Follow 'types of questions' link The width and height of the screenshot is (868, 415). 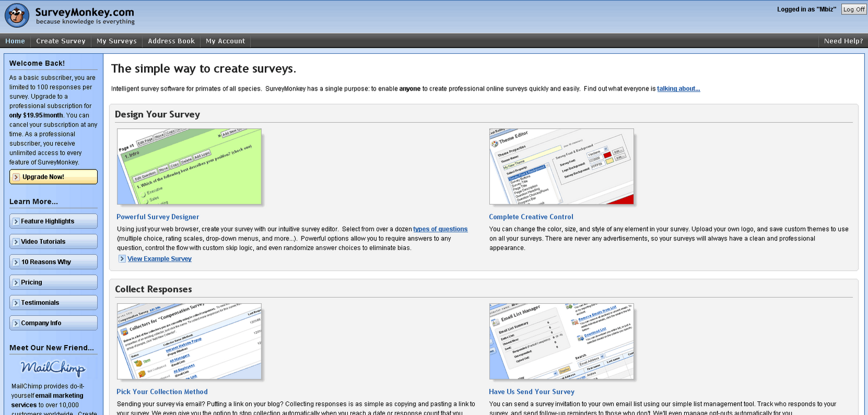click(441, 229)
